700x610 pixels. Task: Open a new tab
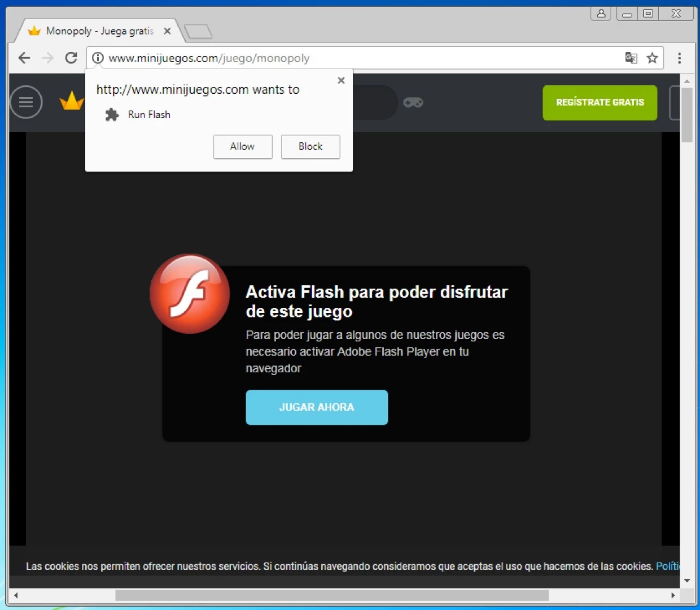click(198, 32)
